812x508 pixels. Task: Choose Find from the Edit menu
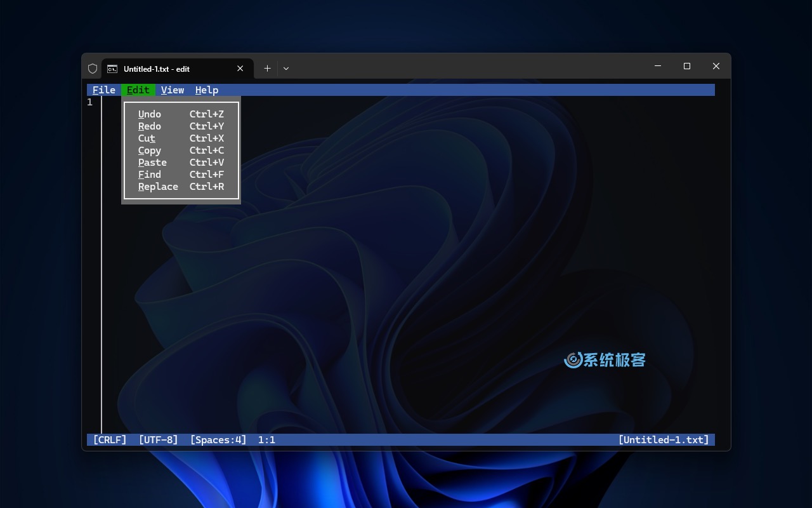(x=181, y=175)
